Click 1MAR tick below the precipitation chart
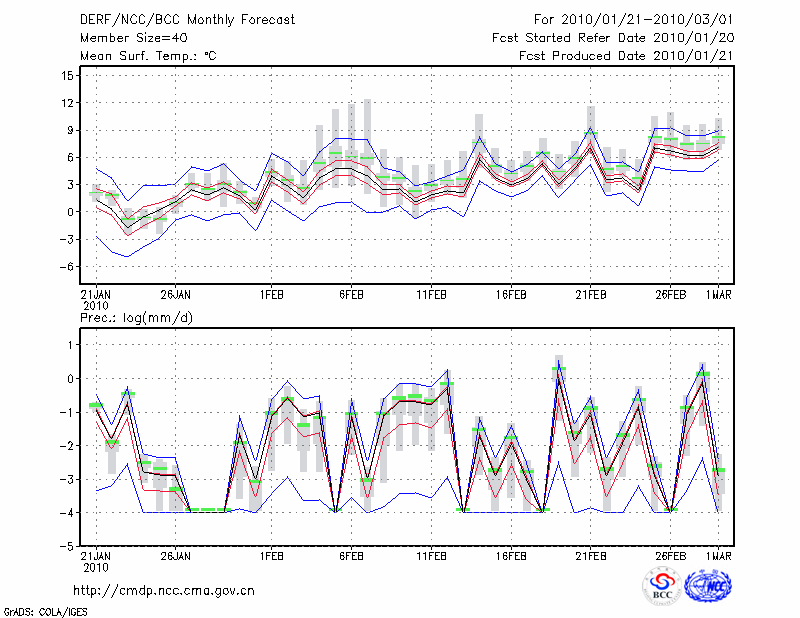 click(x=719, y=556)
